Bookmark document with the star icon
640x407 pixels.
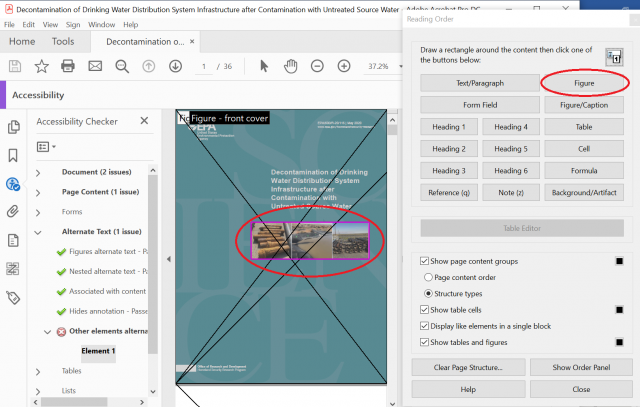[x=41, y=66]
